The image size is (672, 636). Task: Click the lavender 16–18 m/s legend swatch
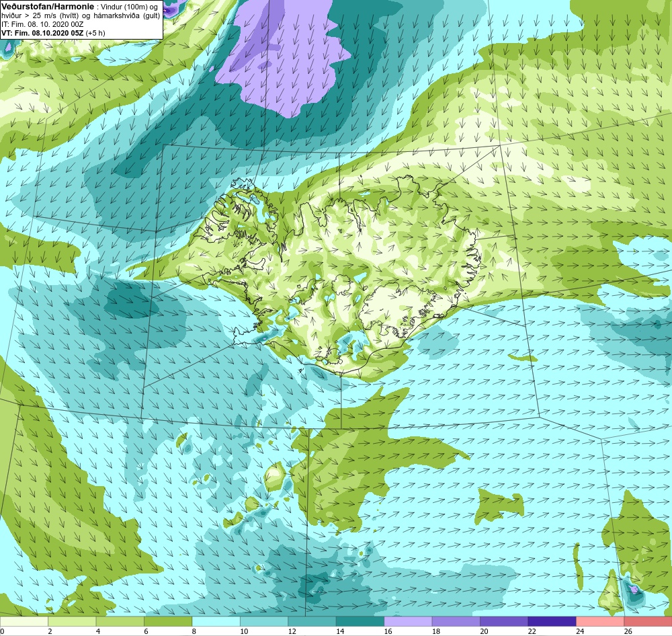pyautogui.click(x=408, y=621)
